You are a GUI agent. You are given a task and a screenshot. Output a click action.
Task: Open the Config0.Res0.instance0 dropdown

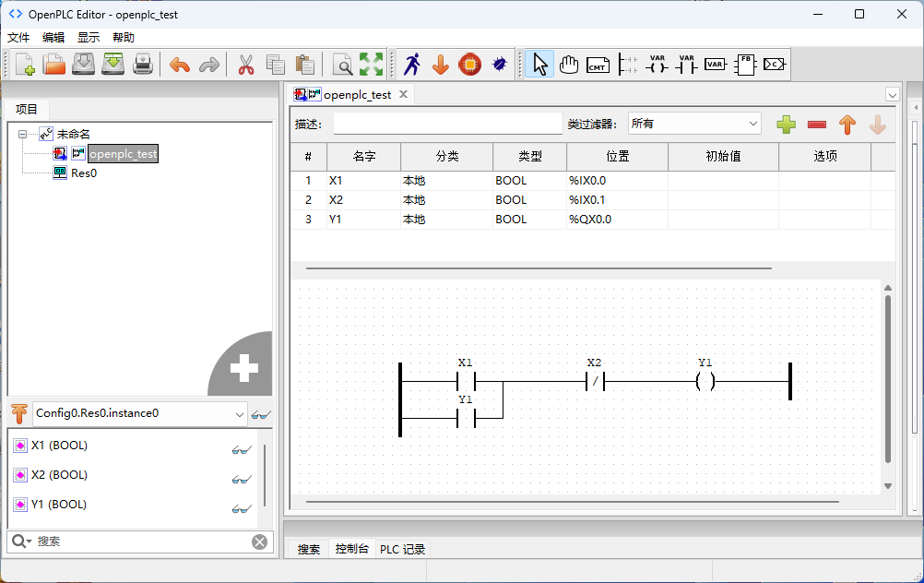pos(139,413)
